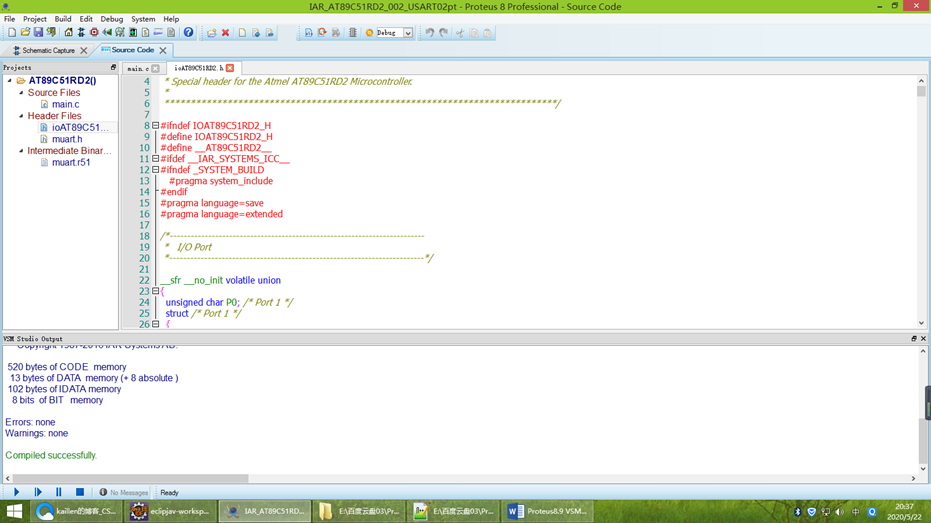Paste from the clipboard icon
Image resolution: width=931 pixels, height=523 pixels.
(487, 33)
